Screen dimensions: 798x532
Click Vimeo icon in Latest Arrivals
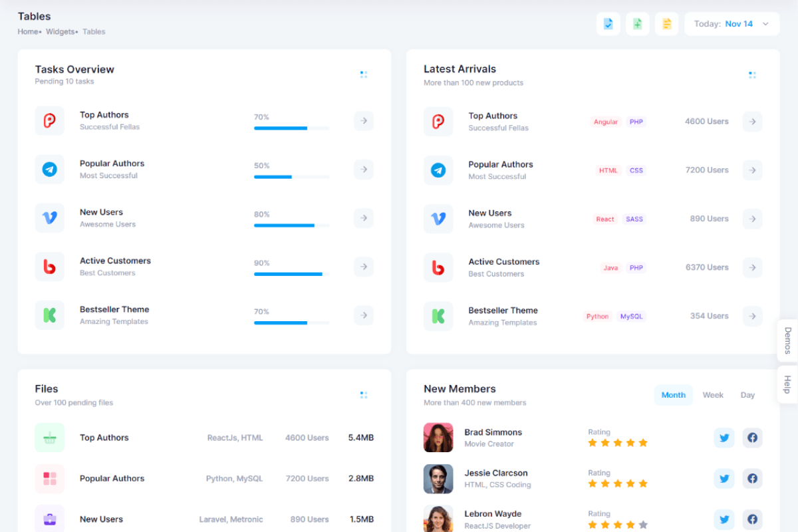pos(438,219)
